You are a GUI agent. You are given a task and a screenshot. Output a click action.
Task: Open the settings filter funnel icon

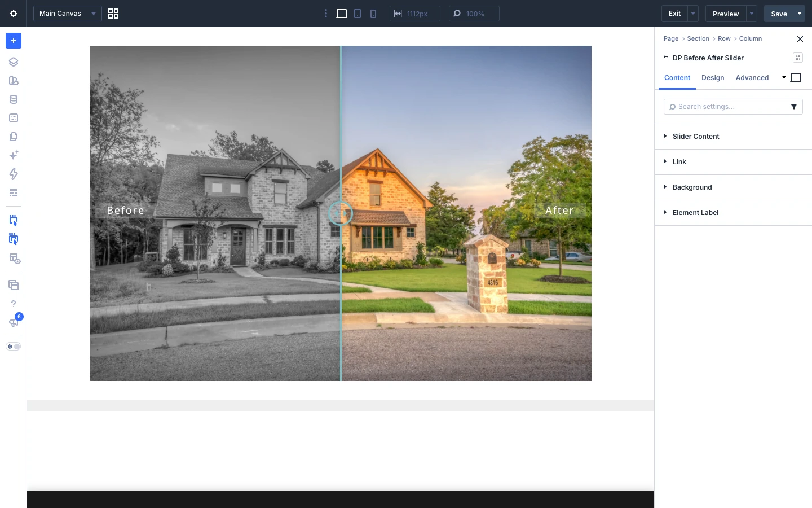point(794,107)
